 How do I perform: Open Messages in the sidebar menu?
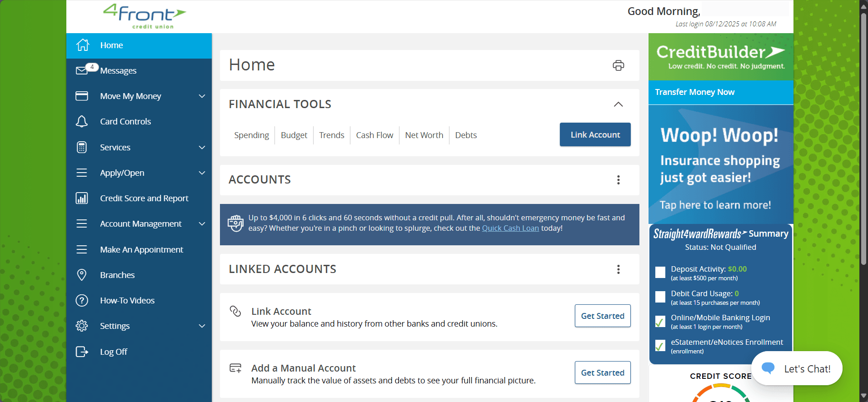point(139,70)
